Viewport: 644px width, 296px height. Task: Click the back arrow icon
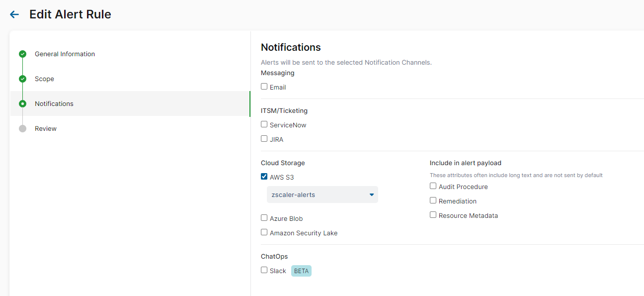[x=14, y=14]
